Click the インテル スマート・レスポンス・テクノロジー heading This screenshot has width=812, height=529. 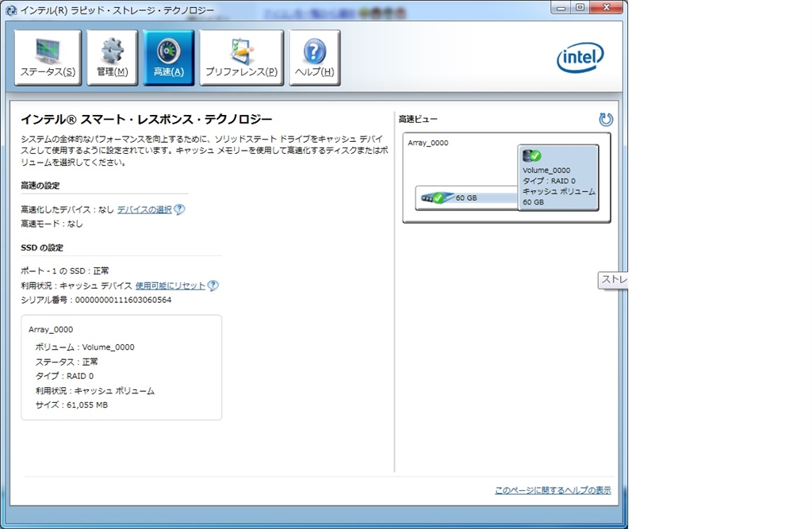click(146, 120)
